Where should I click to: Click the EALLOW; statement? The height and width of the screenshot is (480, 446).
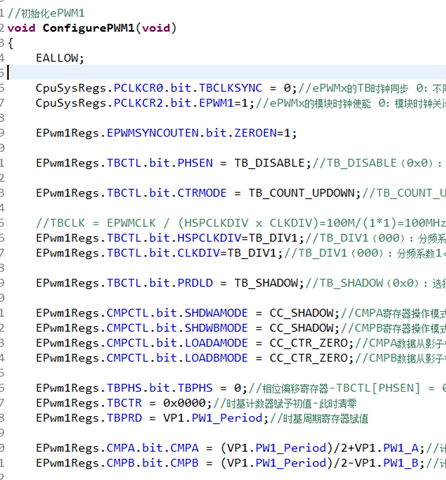tap(60, 58)
